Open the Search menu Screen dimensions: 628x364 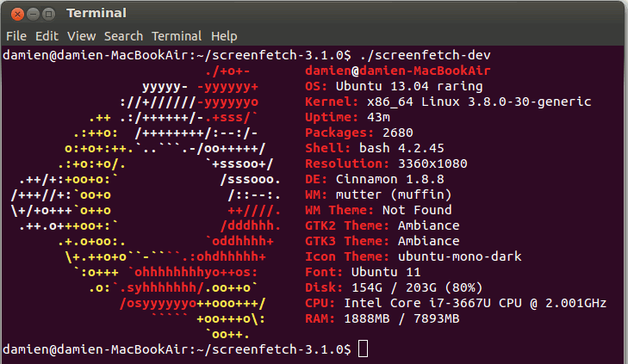(123, 36)
